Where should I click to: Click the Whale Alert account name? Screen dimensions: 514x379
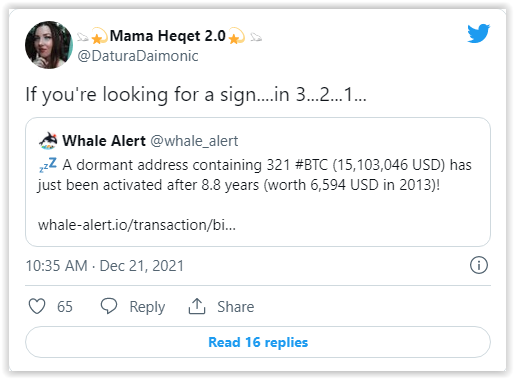click(104, 141)
